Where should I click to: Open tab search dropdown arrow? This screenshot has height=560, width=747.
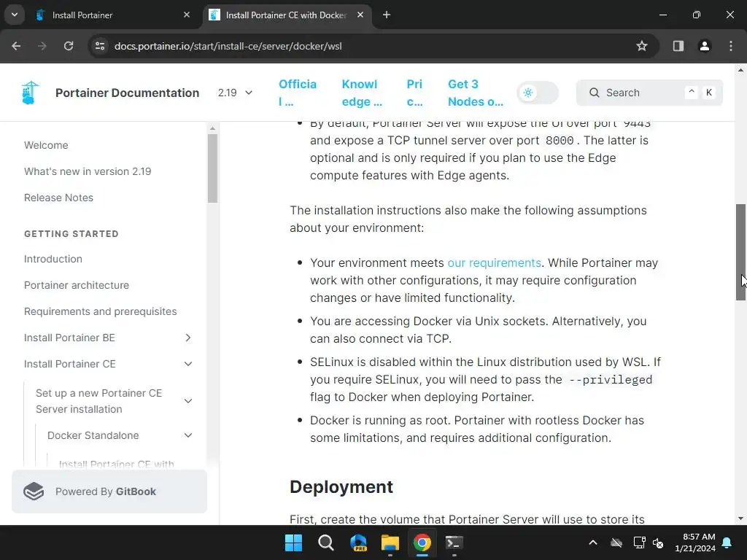pos(15,15)
